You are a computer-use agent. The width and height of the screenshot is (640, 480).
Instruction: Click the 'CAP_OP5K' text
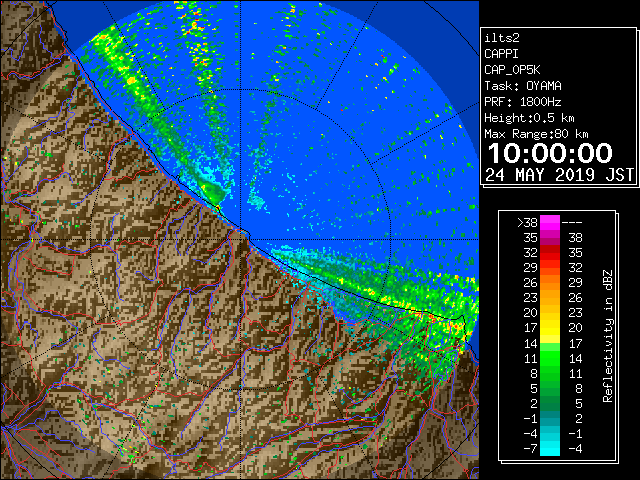[x=512, y=70]
